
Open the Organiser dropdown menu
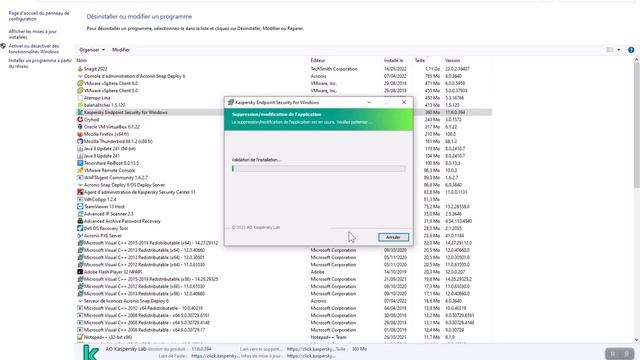click(92, 50)
